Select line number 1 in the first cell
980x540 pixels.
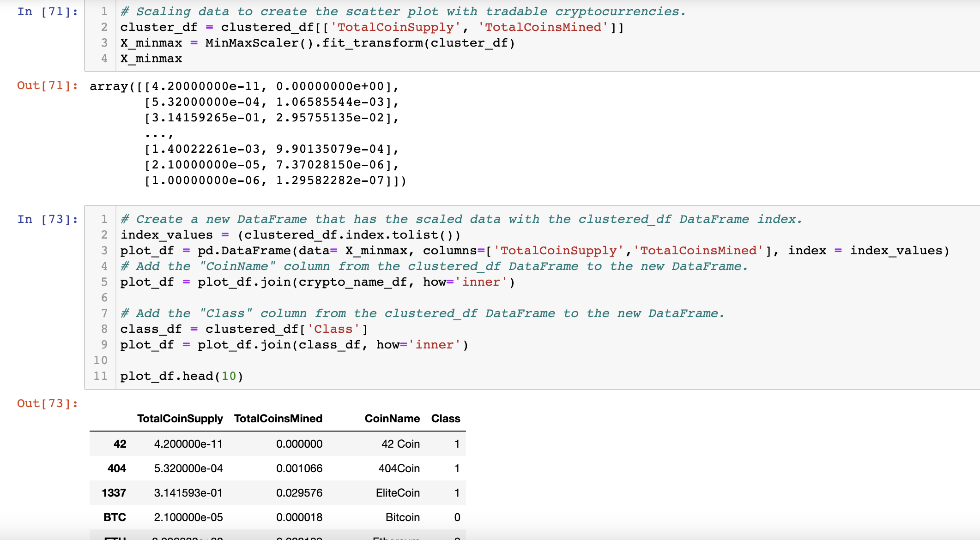pos(104,12)
